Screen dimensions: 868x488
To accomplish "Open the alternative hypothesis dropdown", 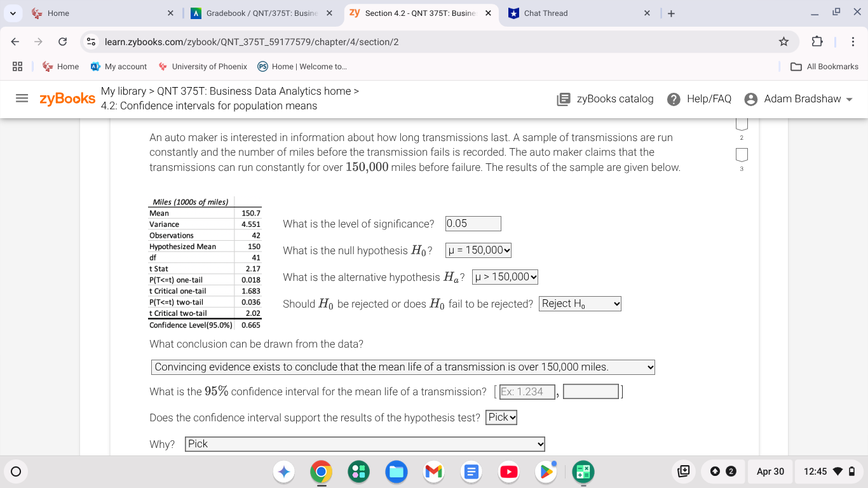I will click(505, 277).
